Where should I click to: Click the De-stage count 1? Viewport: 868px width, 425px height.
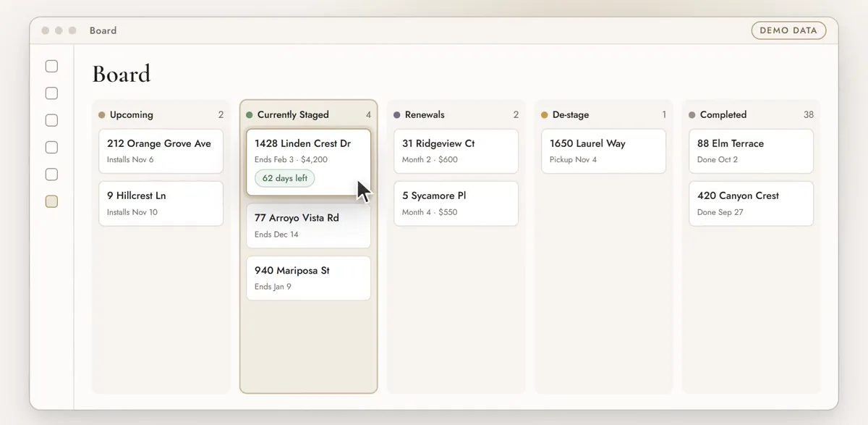tap(664, 114)
